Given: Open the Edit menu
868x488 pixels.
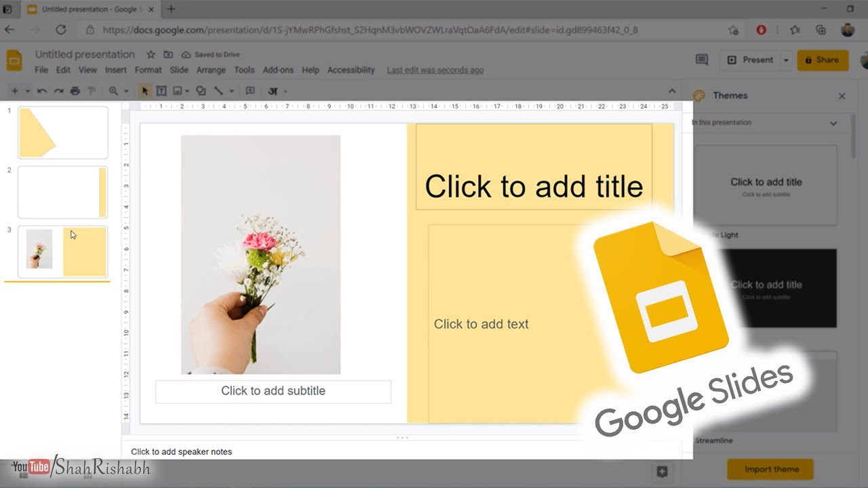Looking at the screenshot, I should click(63, 70).
